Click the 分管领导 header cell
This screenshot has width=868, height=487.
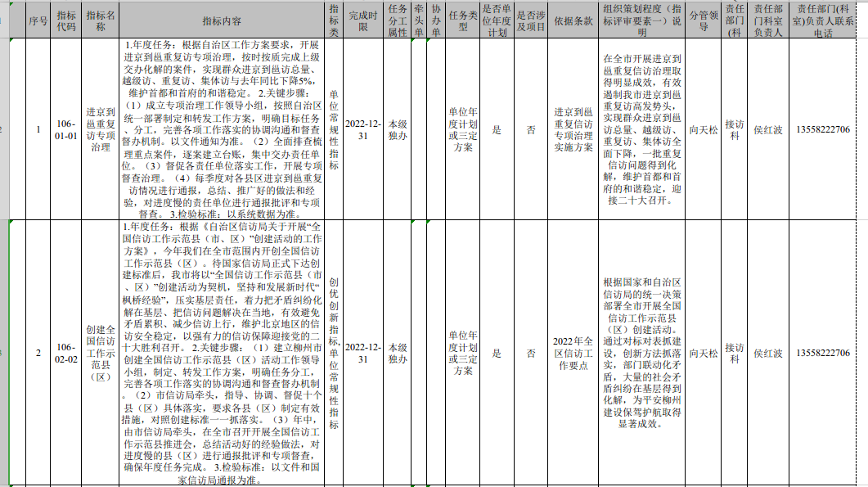pos(703,20)
